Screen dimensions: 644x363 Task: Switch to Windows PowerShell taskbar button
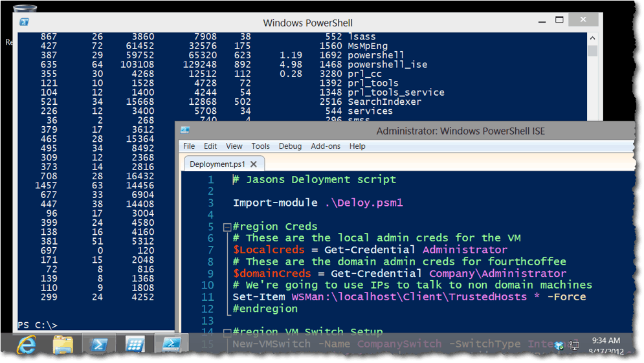[x=98, y=344]
